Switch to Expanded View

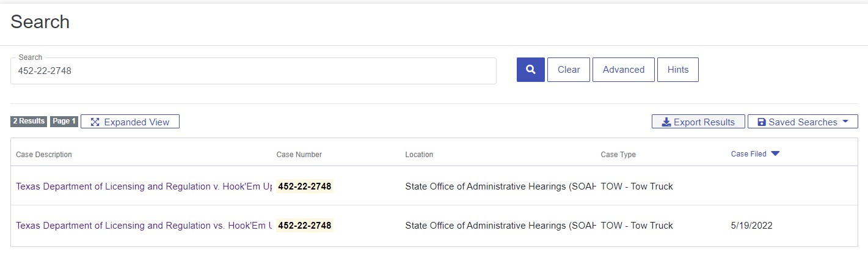pyautogui.click(x=130, y=122)
